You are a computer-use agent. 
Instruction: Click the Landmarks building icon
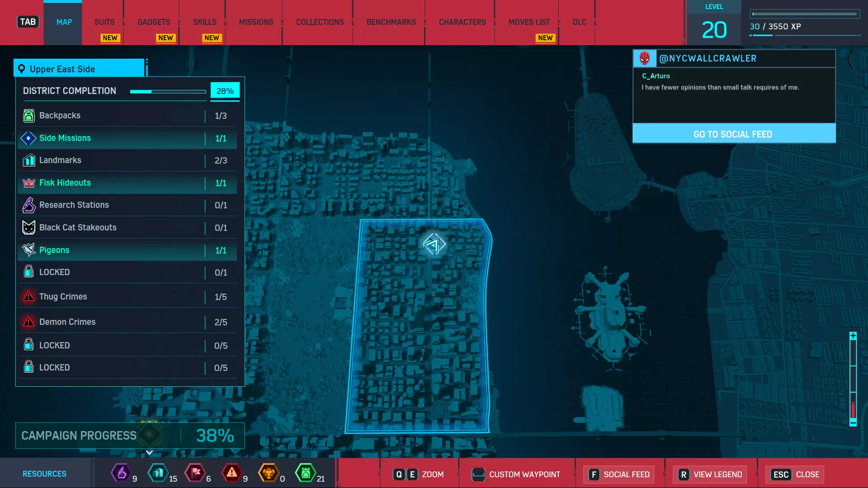(x=28, y=160)
